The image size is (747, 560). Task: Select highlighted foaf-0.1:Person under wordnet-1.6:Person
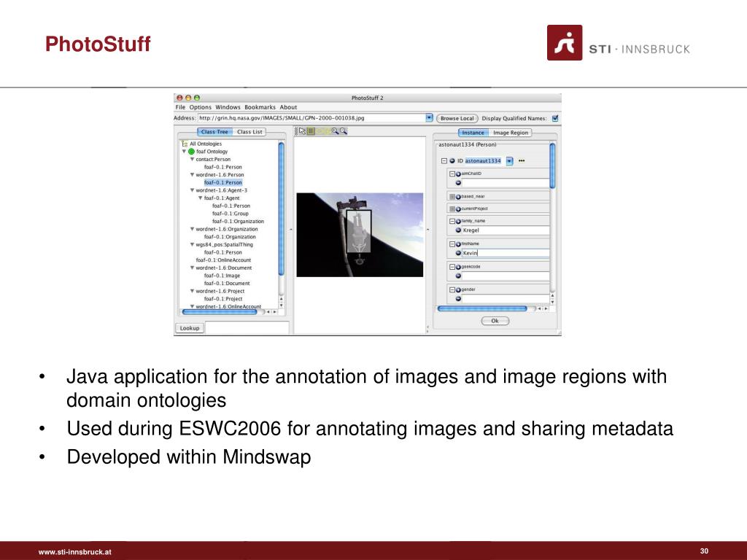(223, 182)
